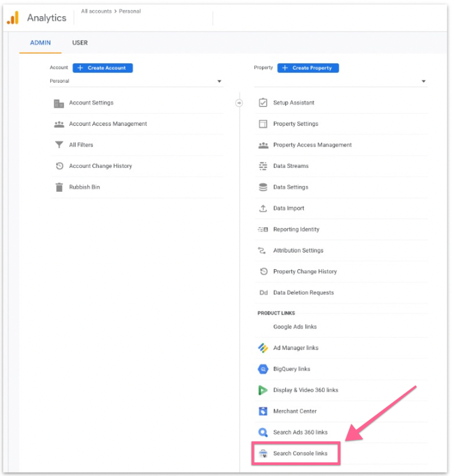Open the Property selector dropdown
452x476 pixels.
point(424,81)
